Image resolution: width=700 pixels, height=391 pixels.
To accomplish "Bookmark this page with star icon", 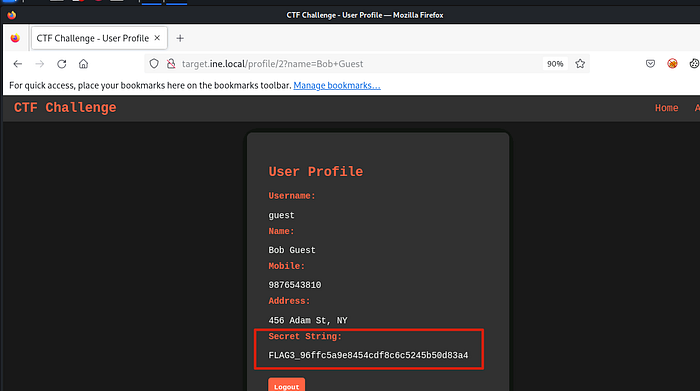I will click(x=580, y=64).
